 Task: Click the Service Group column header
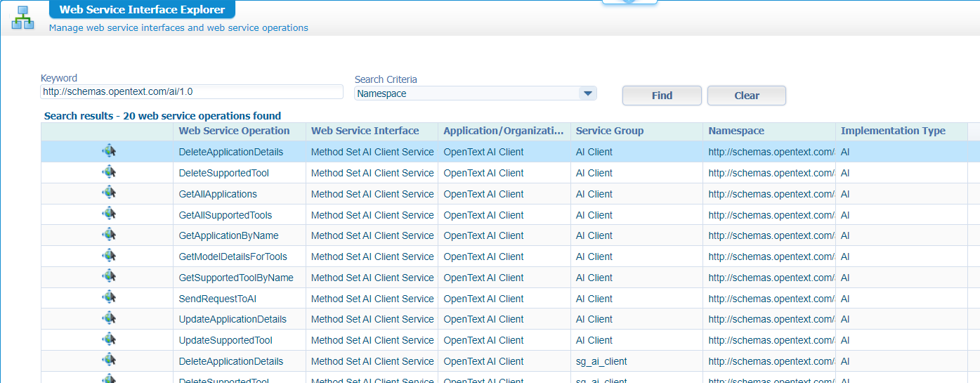click(609, 131)
